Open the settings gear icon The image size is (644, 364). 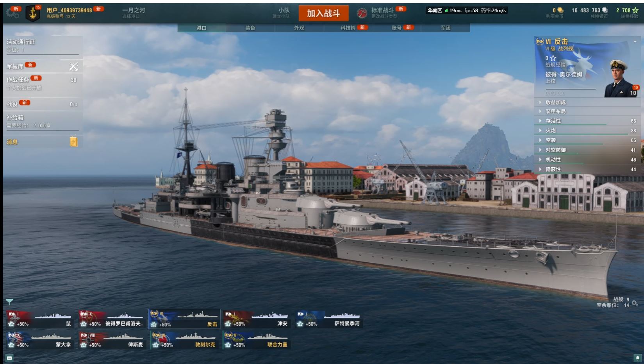(12, 13)
